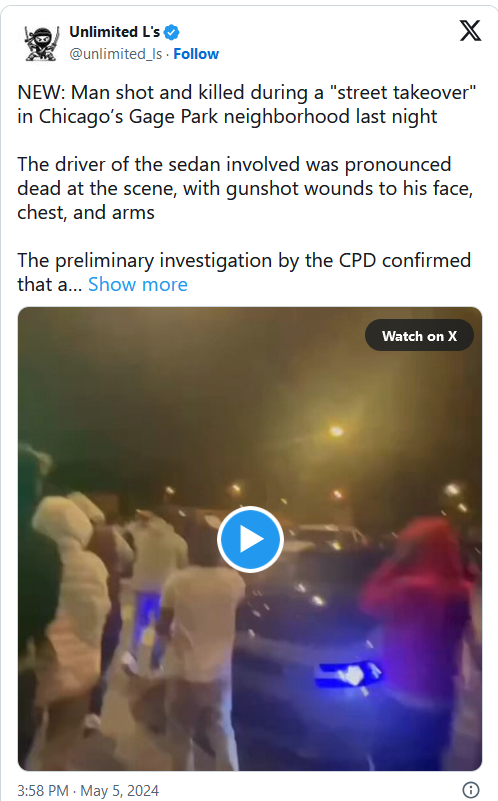The image size is (498, 801).
Task: Click the May 5, 2024 date
Action: 120,791
